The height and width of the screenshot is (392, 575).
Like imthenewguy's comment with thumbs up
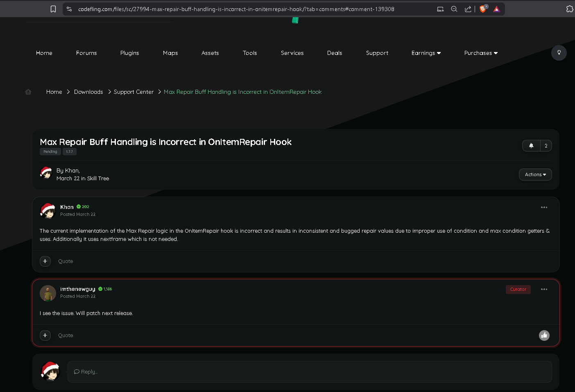[544, 335]
